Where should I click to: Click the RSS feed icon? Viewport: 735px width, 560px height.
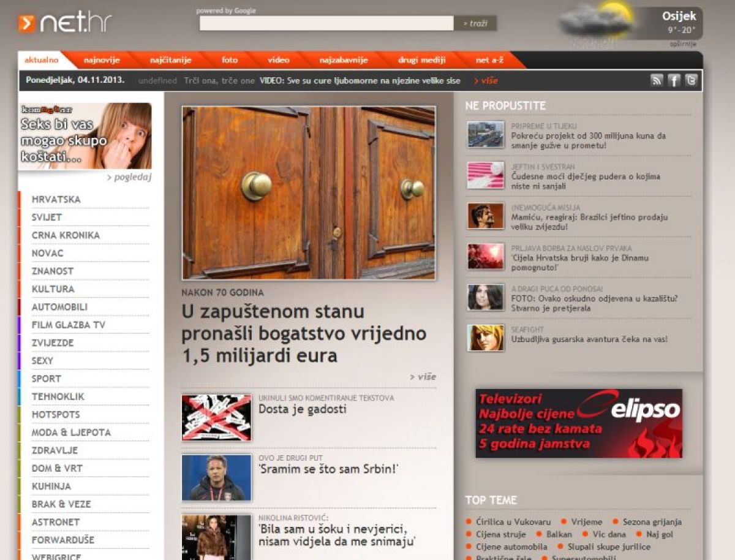coord(657,80)
